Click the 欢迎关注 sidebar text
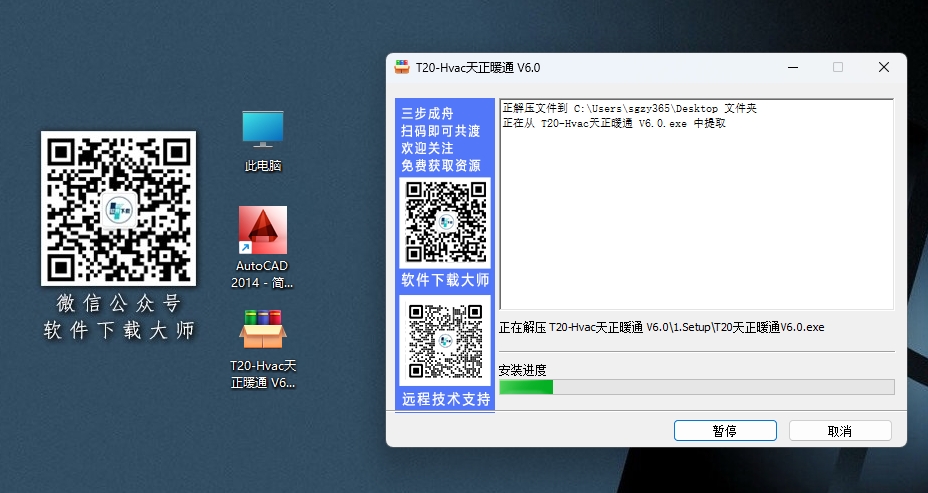 pos(427,148)
